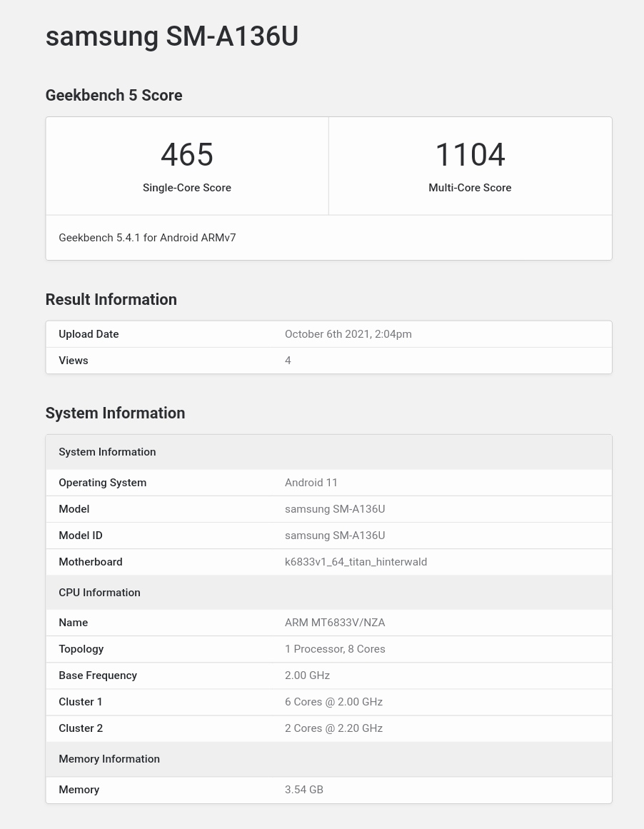
Task: Select the date 'October 6th 2021, 2:04pm'
Action: point(348,334)
